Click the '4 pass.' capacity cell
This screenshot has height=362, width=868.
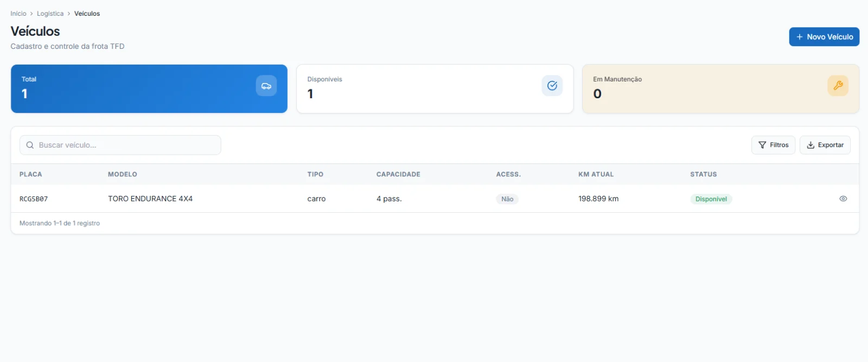click(x=389, y=199)
